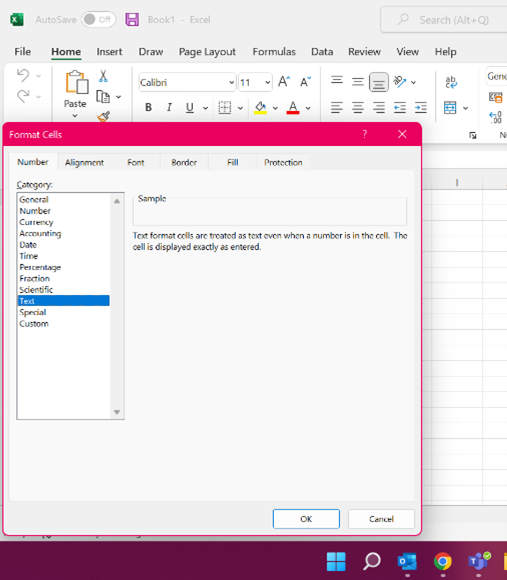Switch to the Page Layout tab

[207, 52]
